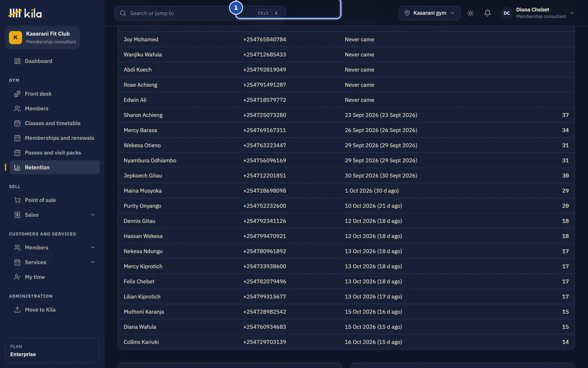The image size is (588, 368).
Task: Click the Enterprise plan card
Action: (x=52, y=350)
